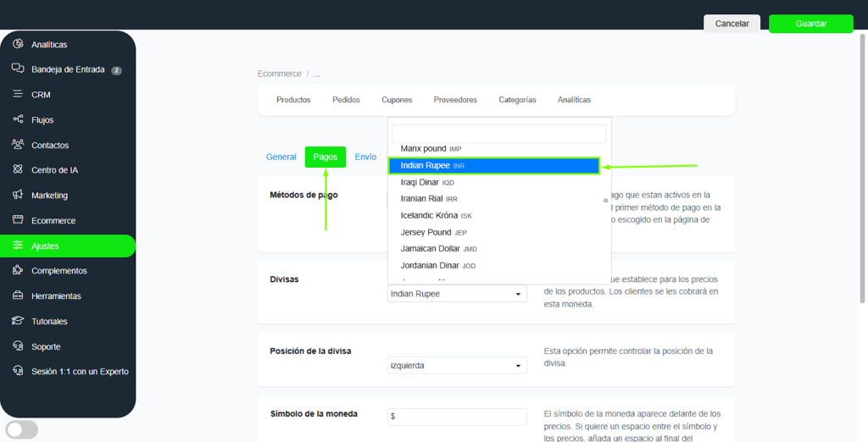Click the CRM list icon in sidebar
Viewport: 868px width, 442px height.
(x=18, y=94)
